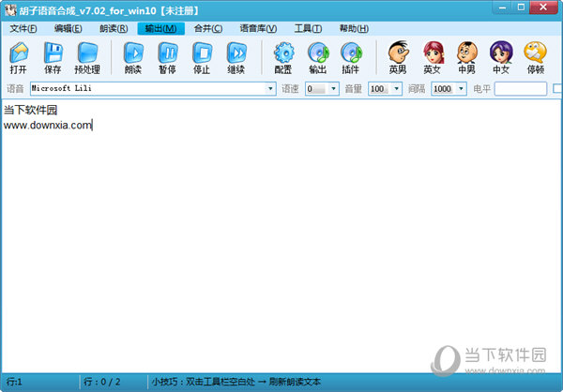Open the 帮助(H) menu

(x=354, y=29)
